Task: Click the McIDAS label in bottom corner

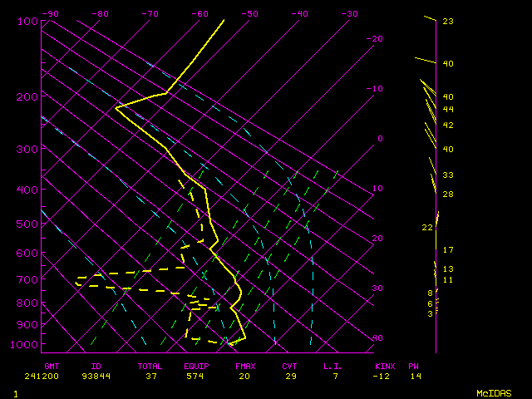Action: click(x=494, y=392)
